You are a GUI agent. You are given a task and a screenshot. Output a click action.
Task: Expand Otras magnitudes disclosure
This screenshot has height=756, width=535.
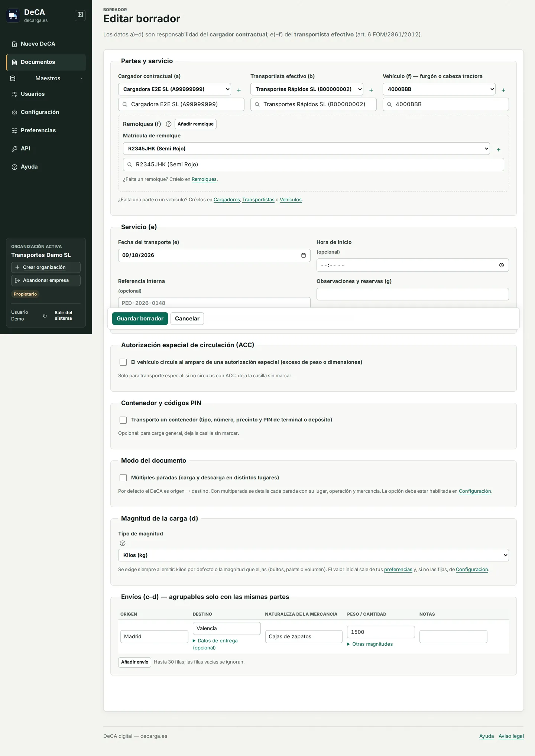[370, 644]
